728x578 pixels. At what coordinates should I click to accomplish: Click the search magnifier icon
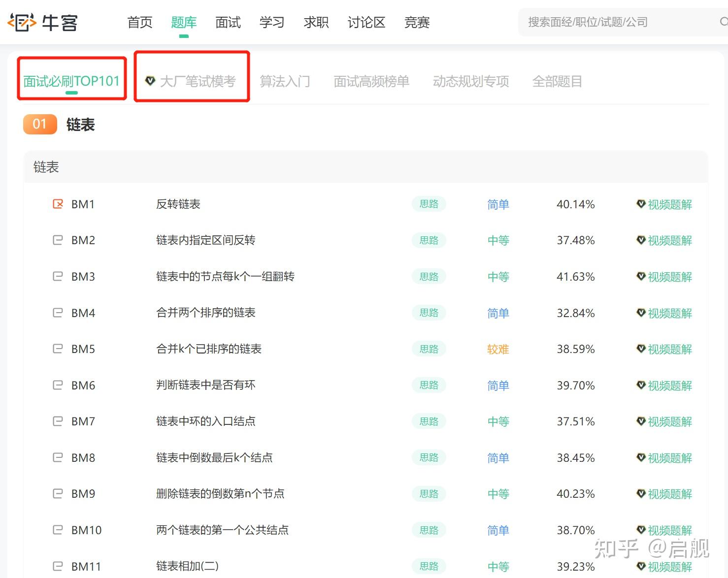tap(724, 22)
